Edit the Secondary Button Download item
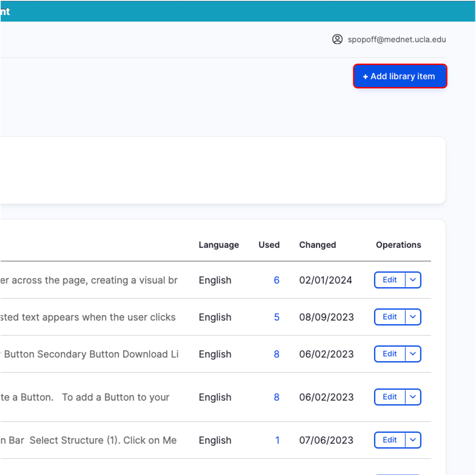This screenshot has height=475, width=476. coord(389,354)
